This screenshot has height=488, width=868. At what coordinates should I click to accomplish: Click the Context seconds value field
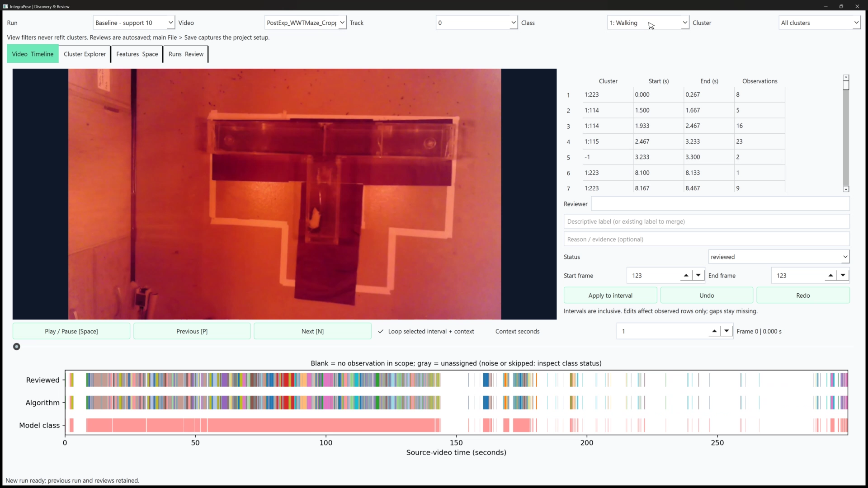(x=662, y=331)
